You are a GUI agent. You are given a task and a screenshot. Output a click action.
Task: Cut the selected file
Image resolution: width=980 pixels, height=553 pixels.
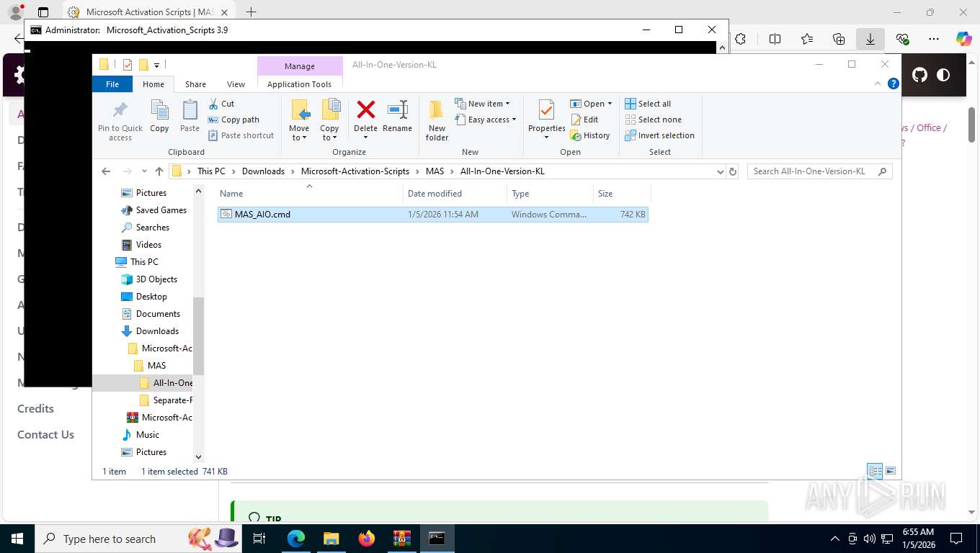(221, 104)
